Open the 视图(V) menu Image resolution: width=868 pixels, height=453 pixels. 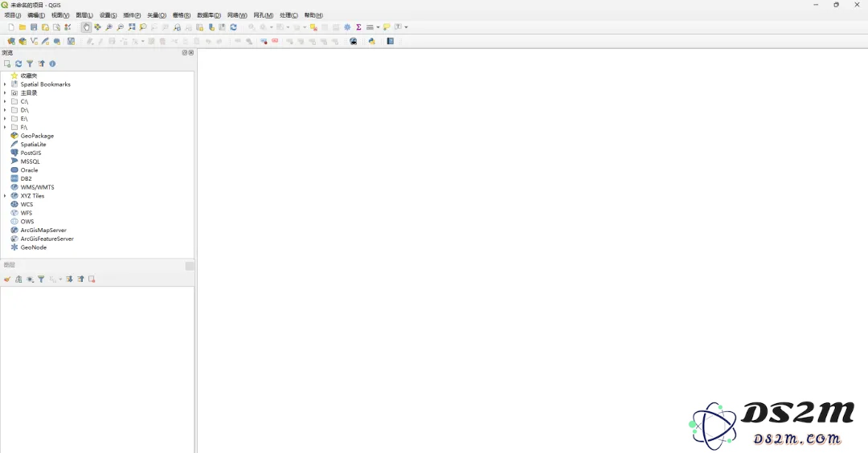[x=60, y=15]
